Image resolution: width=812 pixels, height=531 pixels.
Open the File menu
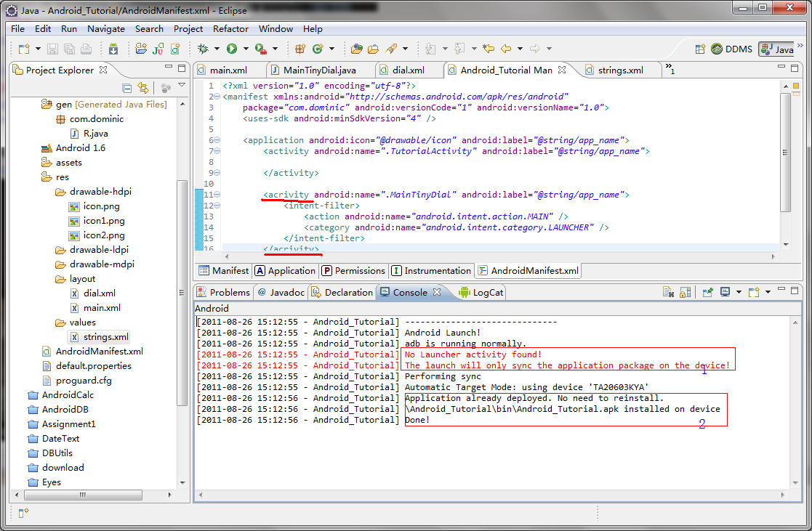[17, 29]
